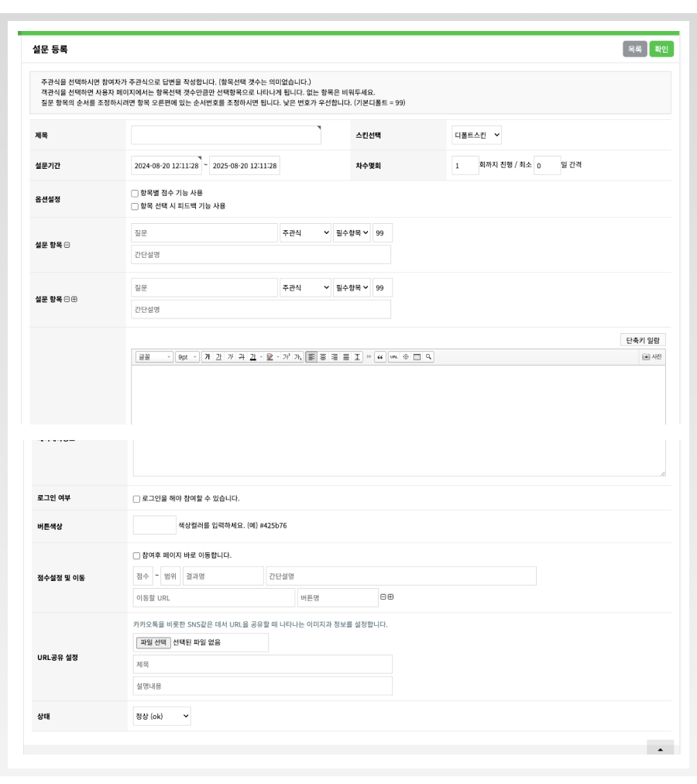
Task: Click the bold formatting icon in editor
Action: click(x=207, y=356)
